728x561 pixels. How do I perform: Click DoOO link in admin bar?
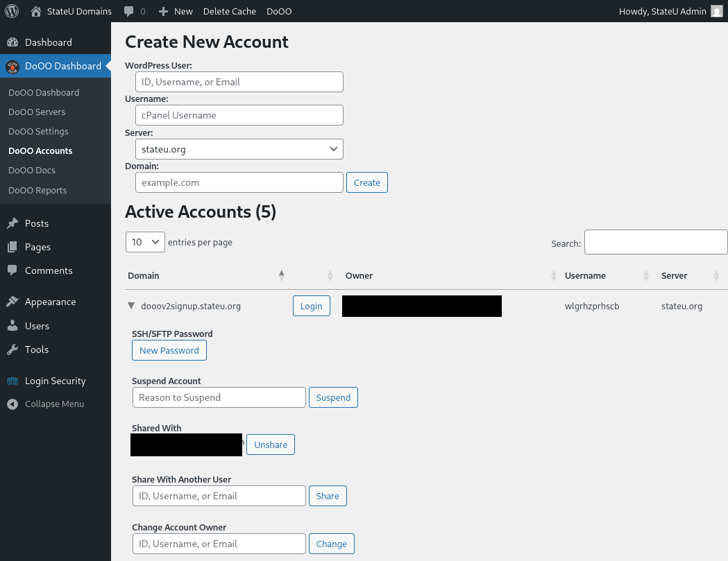[x=279, y=11]
